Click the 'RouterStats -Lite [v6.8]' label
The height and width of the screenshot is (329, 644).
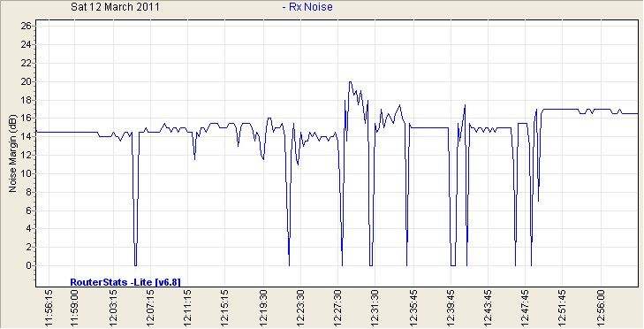[x=125, y=282]
